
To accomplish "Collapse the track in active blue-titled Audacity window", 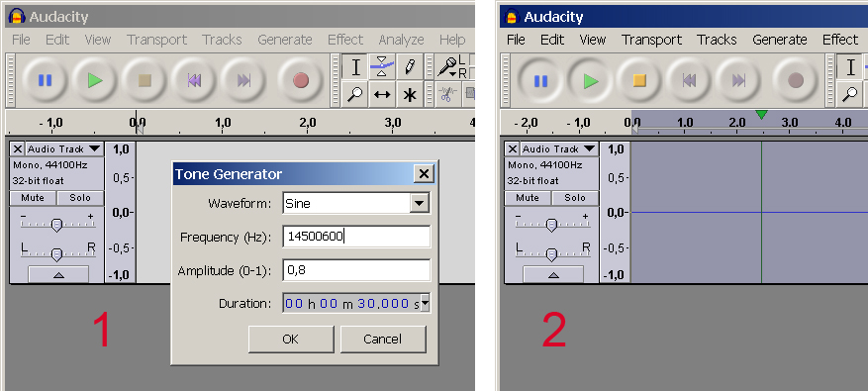I will point(553,275).
